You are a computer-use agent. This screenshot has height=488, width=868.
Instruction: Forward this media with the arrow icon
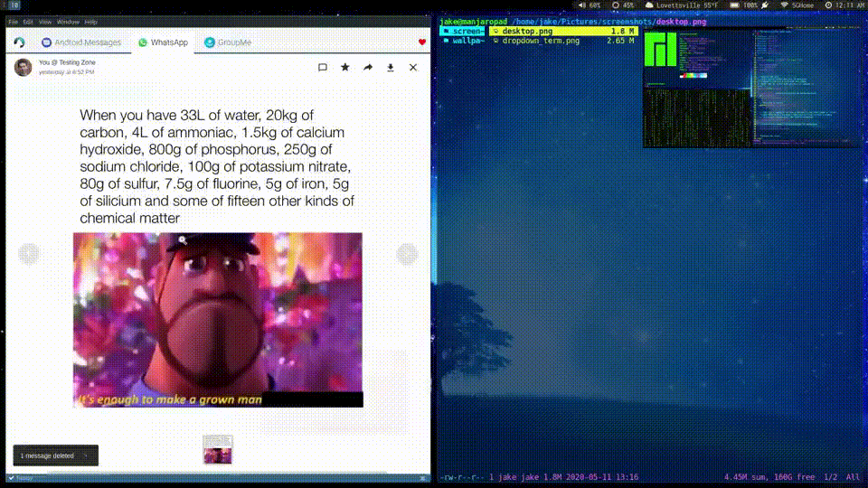click(x=368, y=68)
